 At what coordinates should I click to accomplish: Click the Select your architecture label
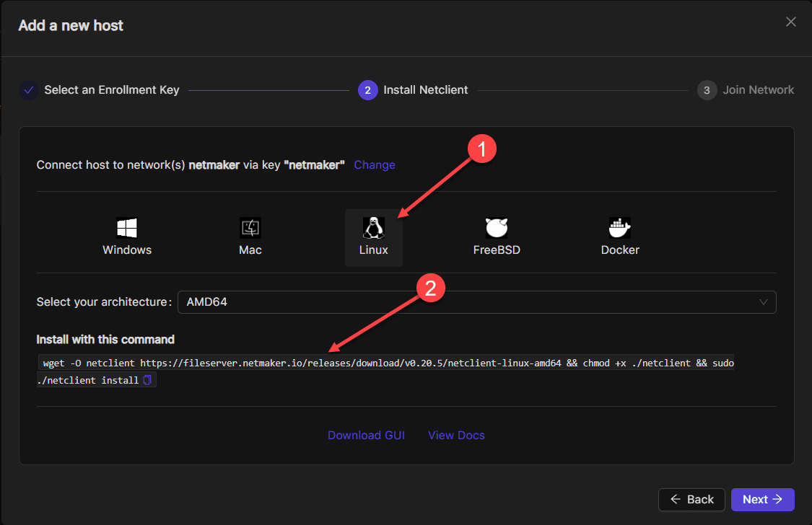103,302
